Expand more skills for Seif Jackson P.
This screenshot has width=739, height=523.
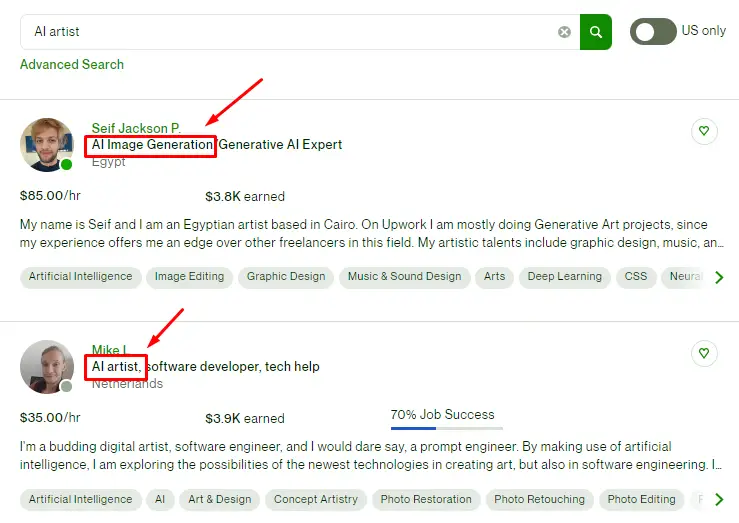click(x=719, y=277)
